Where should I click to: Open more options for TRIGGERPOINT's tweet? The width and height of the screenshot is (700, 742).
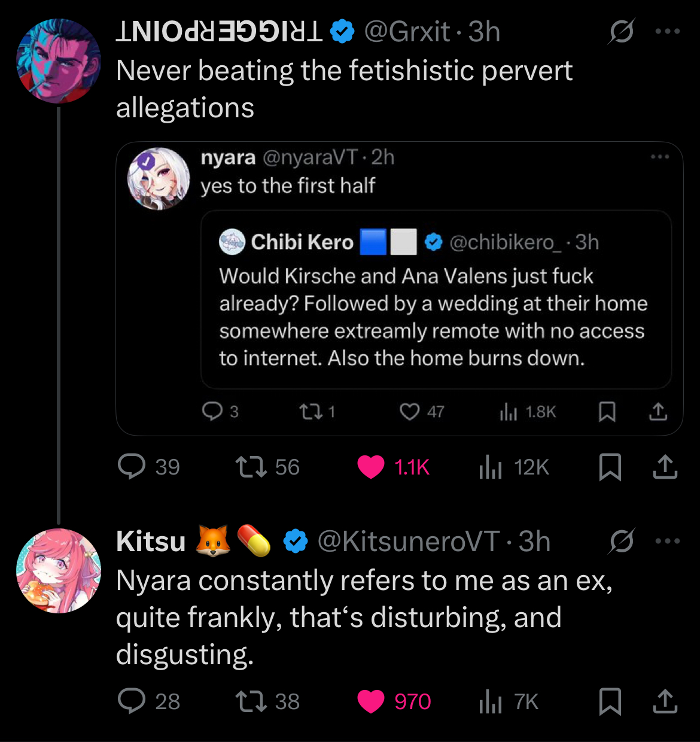(668, 32)
